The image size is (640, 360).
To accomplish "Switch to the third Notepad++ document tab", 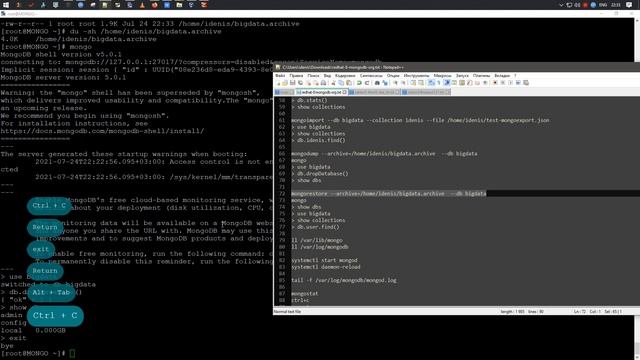I will click(x=374, y=92).
